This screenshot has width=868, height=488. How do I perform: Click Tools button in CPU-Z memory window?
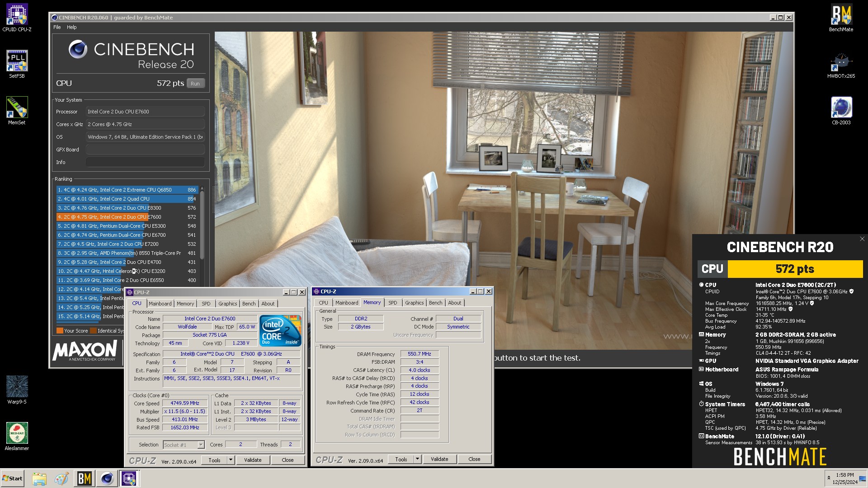[x=401, y=459]
